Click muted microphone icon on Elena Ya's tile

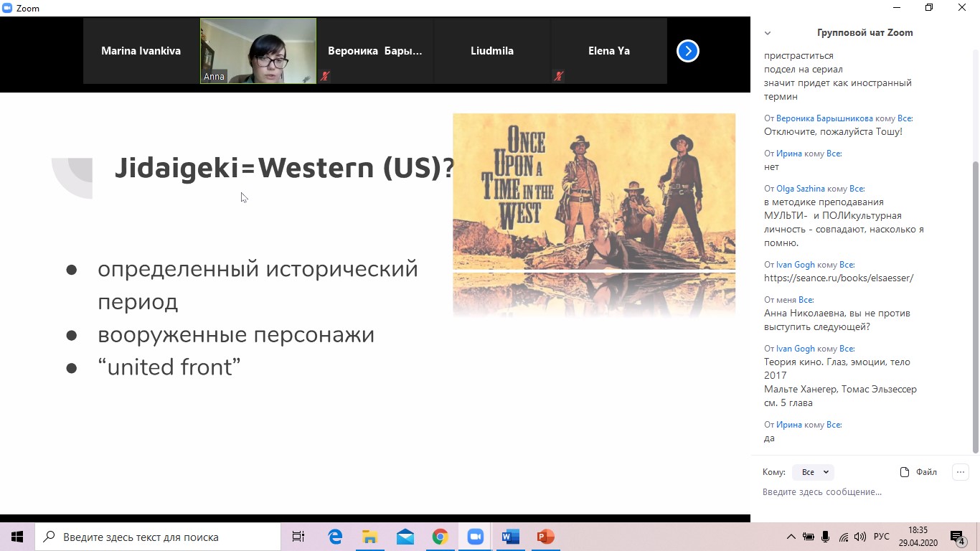coord(559,76)
